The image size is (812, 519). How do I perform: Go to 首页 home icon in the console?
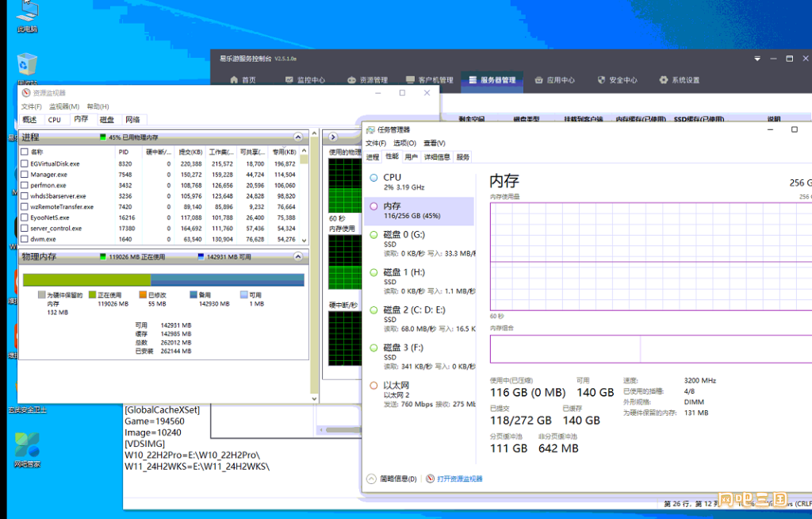[234, 80]
